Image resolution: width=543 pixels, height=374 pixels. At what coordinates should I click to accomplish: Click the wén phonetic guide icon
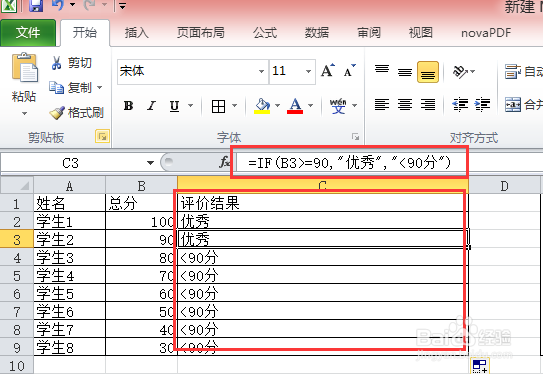click(x=338, y=106)
